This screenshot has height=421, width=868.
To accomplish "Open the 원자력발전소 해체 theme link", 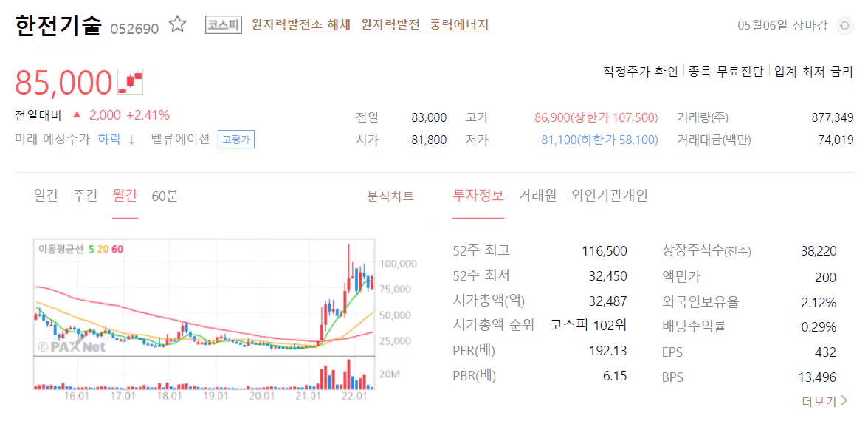I will [x=301, y=25].
